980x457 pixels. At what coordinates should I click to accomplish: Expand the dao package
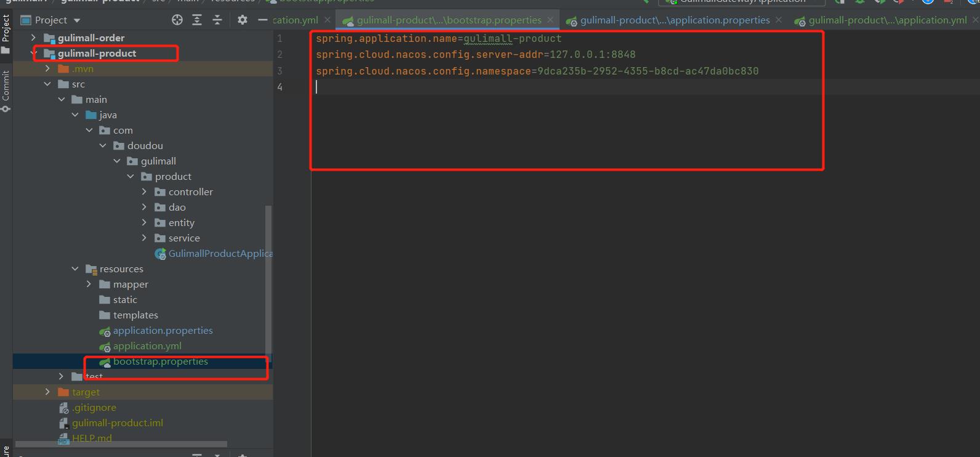click(145, 208)
